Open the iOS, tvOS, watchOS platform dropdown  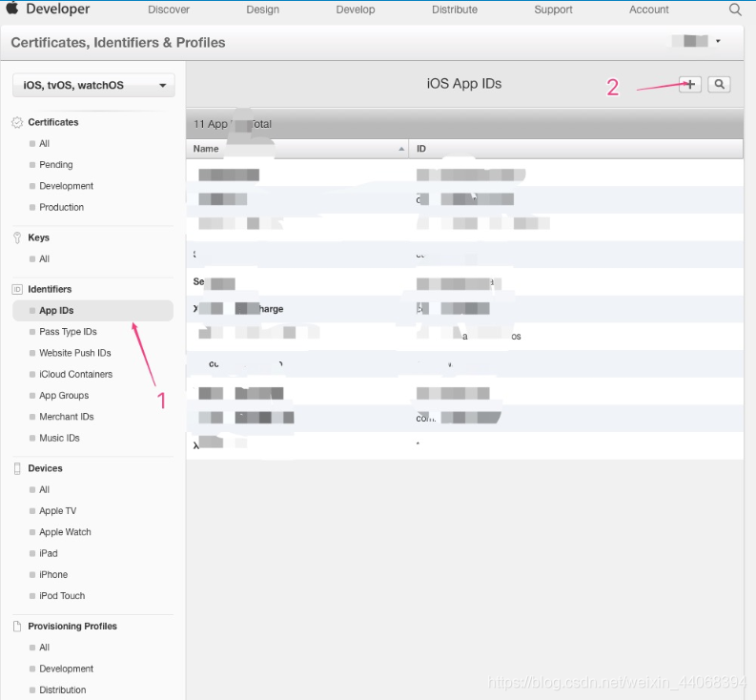point(93,86)
